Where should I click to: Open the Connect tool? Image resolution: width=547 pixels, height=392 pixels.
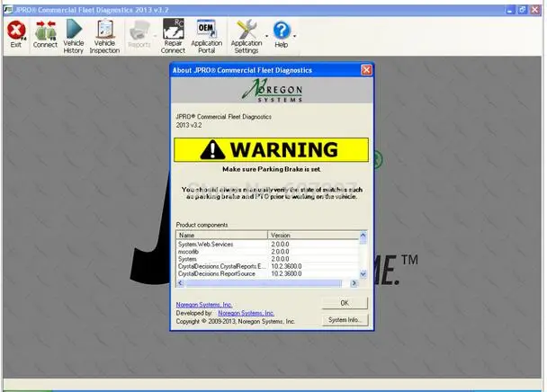pos(45,34)
